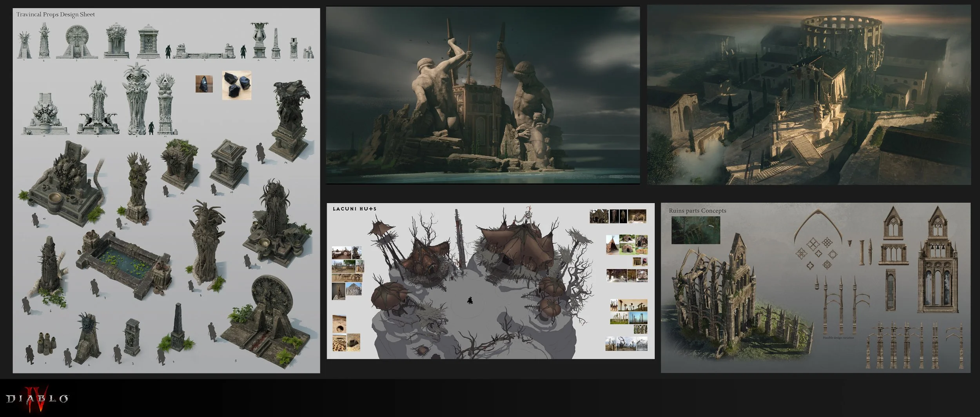Select the single dark crystal reference photo

click(x=204, y=84)
